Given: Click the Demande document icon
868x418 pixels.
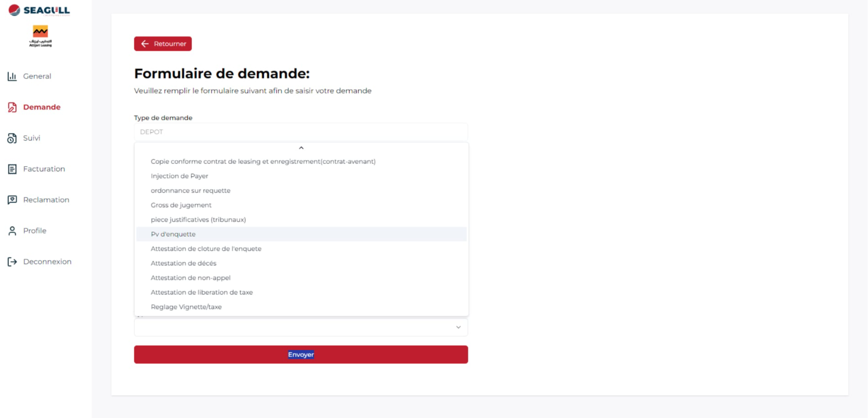Looking at the screenshot, I should pos(12,107).
